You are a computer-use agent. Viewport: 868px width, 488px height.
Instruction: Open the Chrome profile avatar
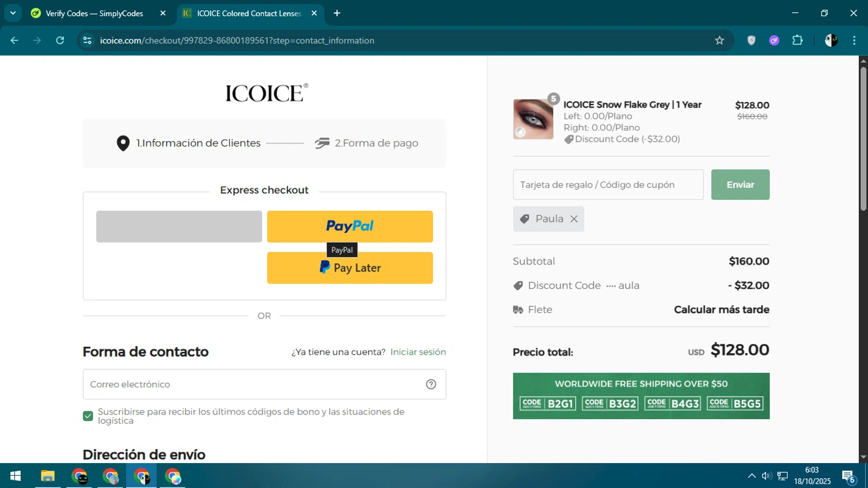[831, 41]
